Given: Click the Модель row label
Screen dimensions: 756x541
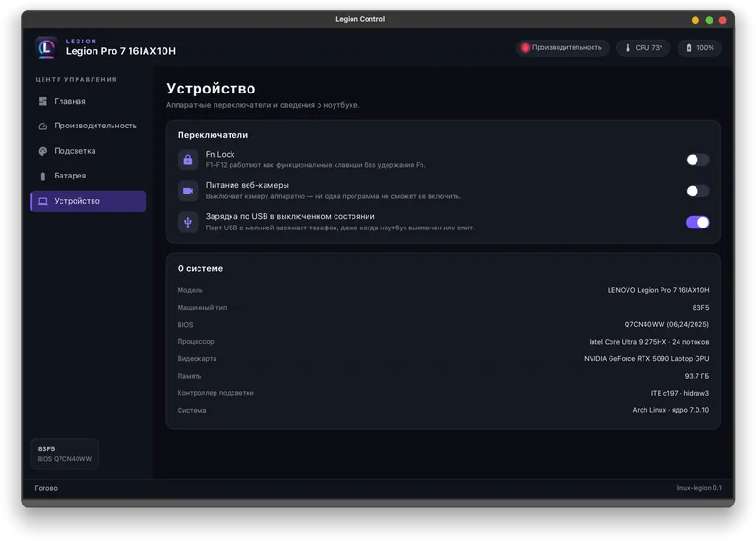Looking at the screenshot, I should 190,290.
